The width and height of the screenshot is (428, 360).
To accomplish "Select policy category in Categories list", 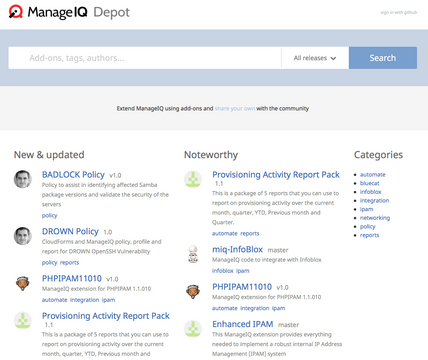I will (367, 226).
